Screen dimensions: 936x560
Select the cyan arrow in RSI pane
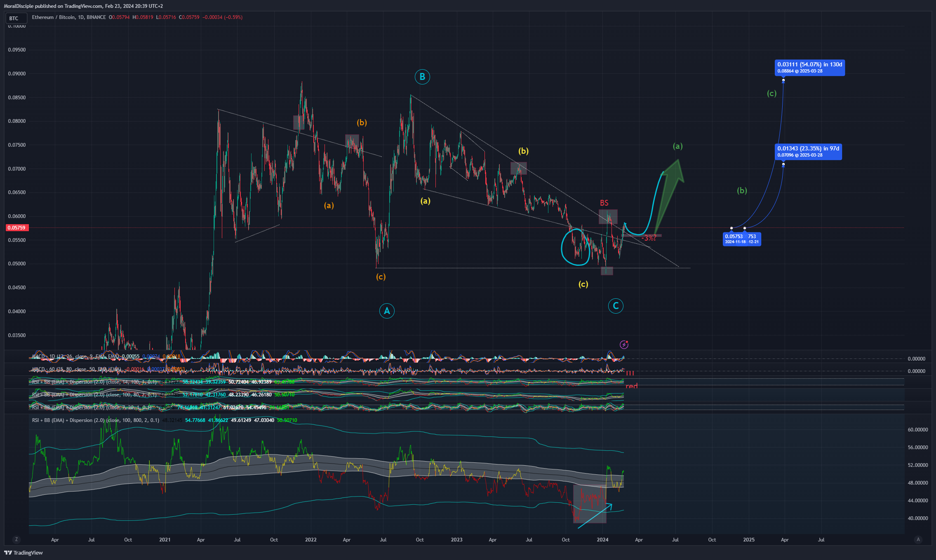tap(595, 516)
